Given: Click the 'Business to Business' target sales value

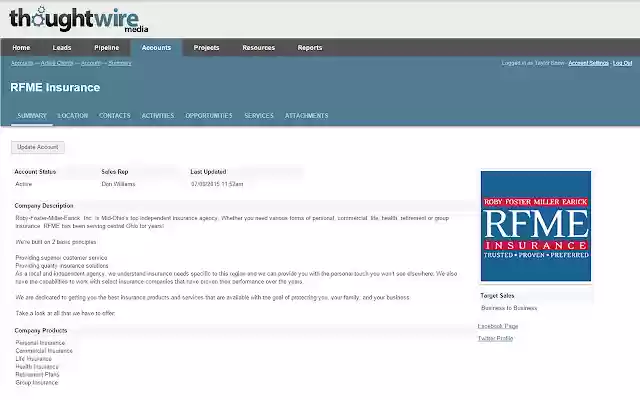Looking at the screenshot, I should click(x=509, y=308).
